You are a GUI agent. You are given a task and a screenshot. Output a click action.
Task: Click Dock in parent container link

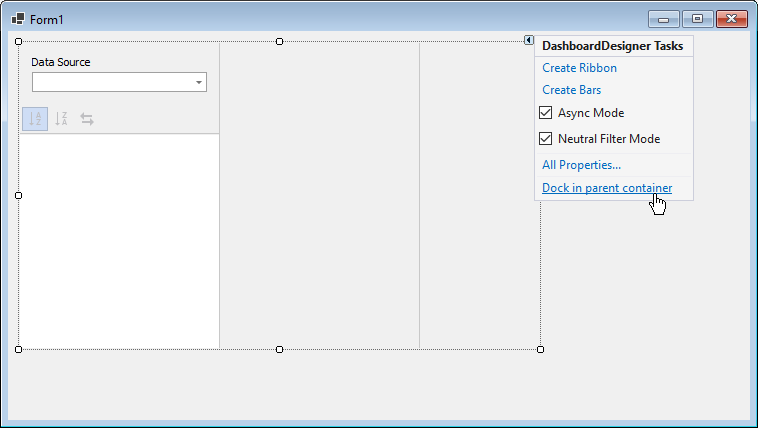pyautogui.click(x=607, y=188)
